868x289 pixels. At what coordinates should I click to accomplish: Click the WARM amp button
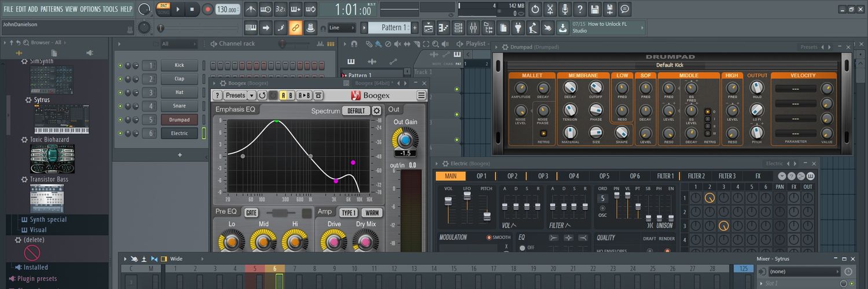tap(373, 213)
